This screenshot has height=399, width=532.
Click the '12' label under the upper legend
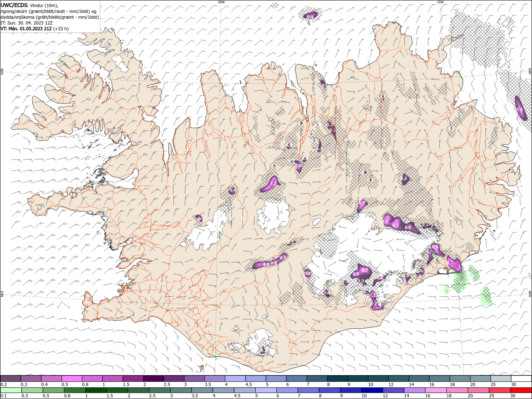click(391, 384)
